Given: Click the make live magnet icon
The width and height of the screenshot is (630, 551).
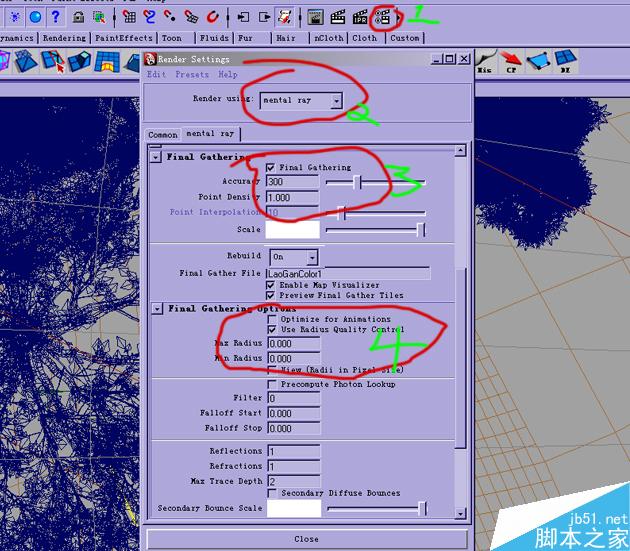Looking at the screenshot, I should (213, 17).
